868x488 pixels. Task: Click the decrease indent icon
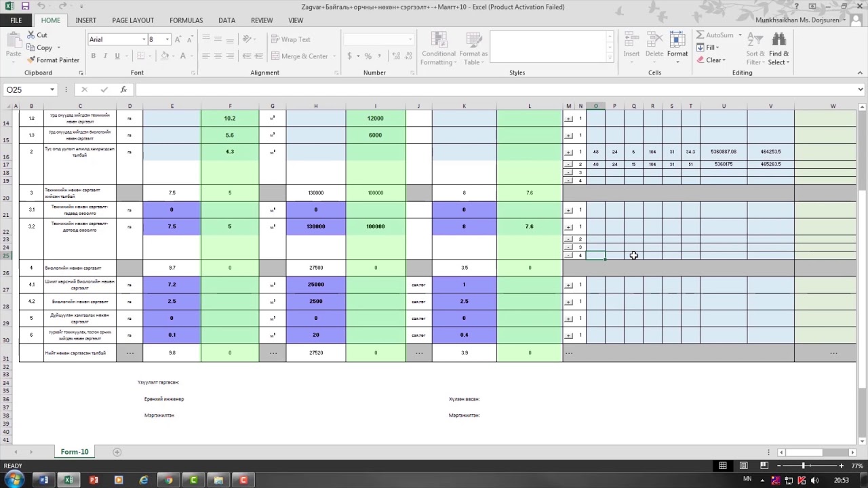[x=245, y=56]
